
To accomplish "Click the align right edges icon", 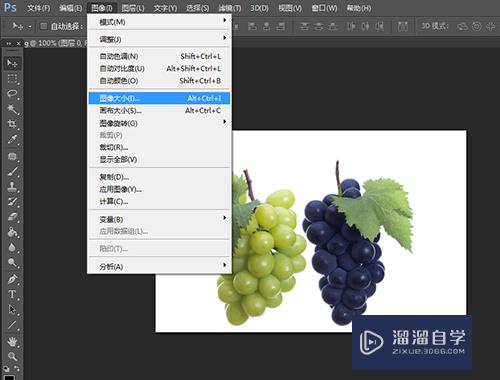I will click(x=281, y=26).
